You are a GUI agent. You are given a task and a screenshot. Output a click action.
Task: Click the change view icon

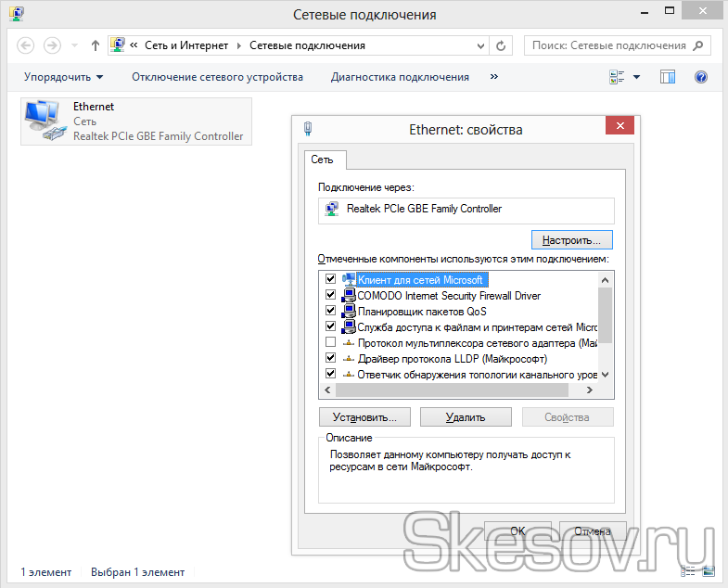click(x=617, y=77)
